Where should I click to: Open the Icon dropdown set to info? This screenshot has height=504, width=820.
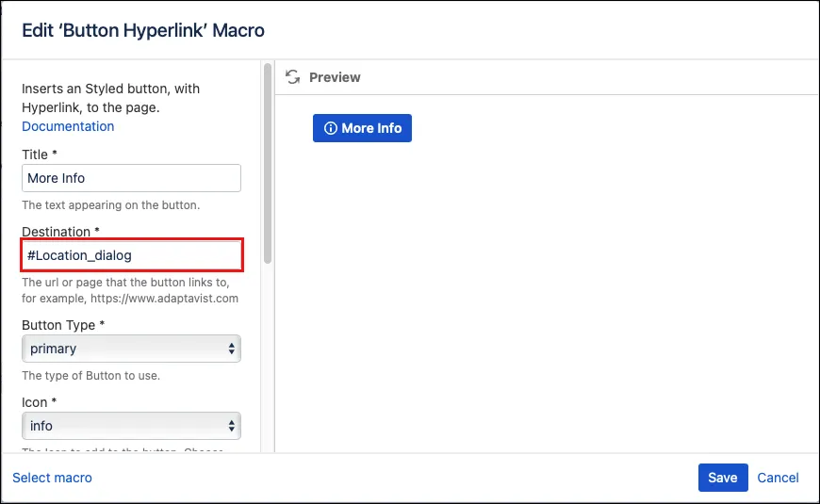131,426
